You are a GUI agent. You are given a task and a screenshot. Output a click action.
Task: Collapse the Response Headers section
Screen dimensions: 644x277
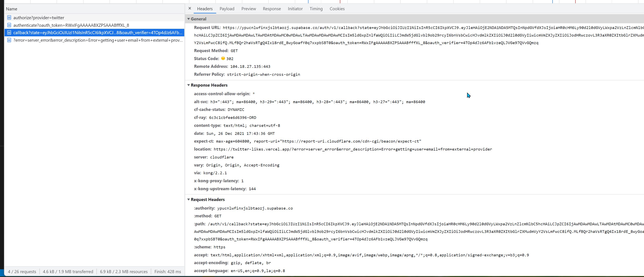[x=189, y=85]
